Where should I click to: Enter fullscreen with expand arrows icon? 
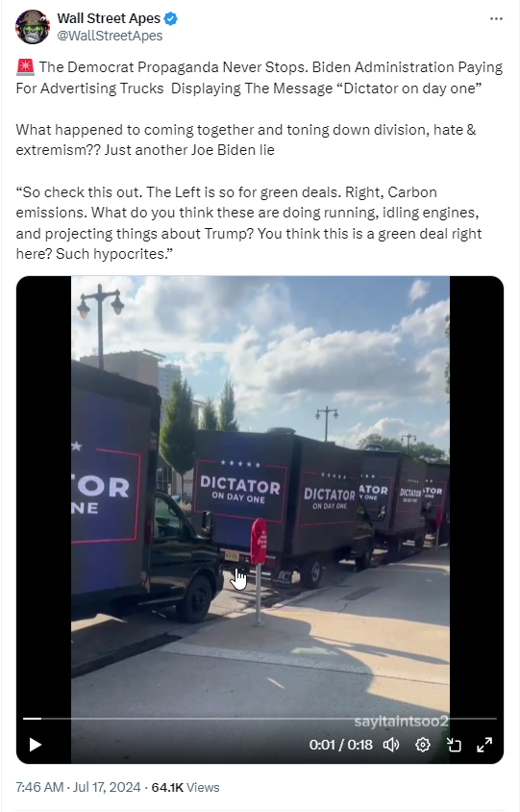(484, 745)
